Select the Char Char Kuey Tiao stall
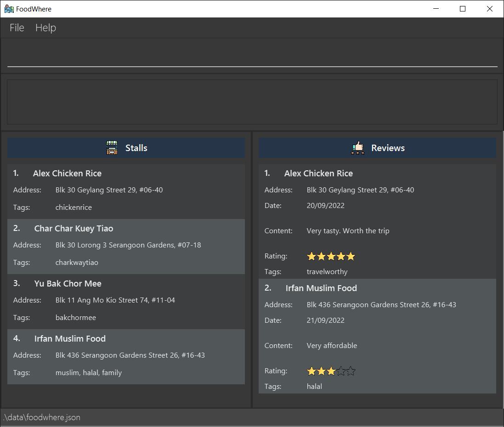Screen dimensions: 504x427 click(x=126, y=247)
